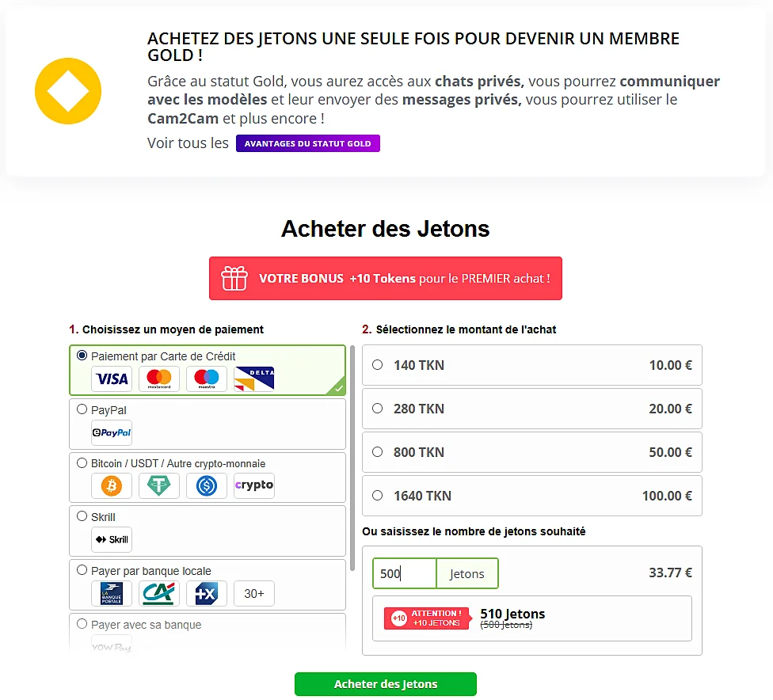Click the Tether USDT icon

(x=158, y=485)
